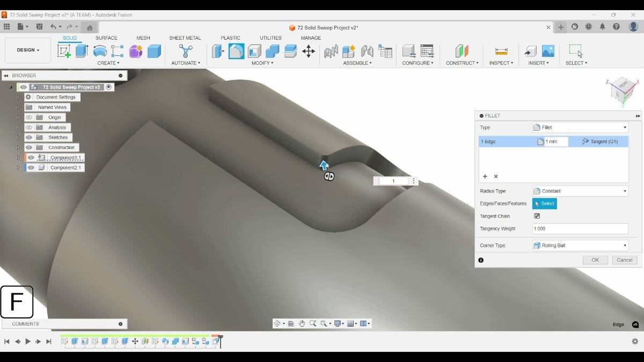Image resolution: width=644 pixels, height=362 pixels.
Task: Expand the Document Settings tree node
Action: click(x=18, y=97)
